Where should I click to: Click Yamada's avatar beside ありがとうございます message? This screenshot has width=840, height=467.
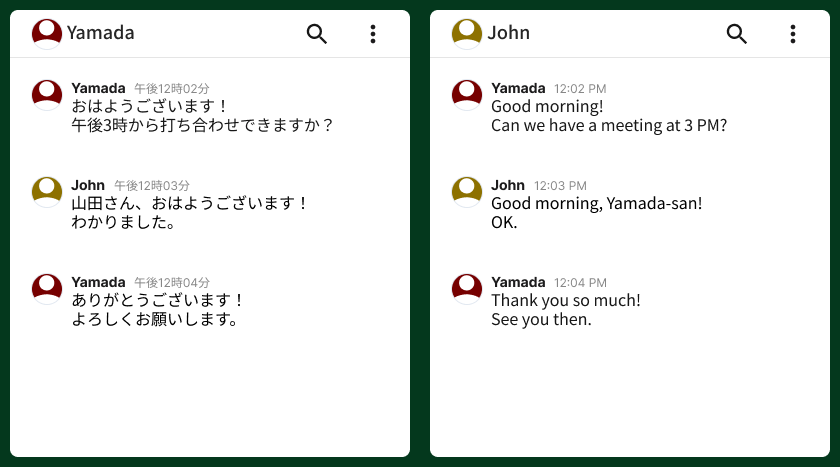(47, 289)
